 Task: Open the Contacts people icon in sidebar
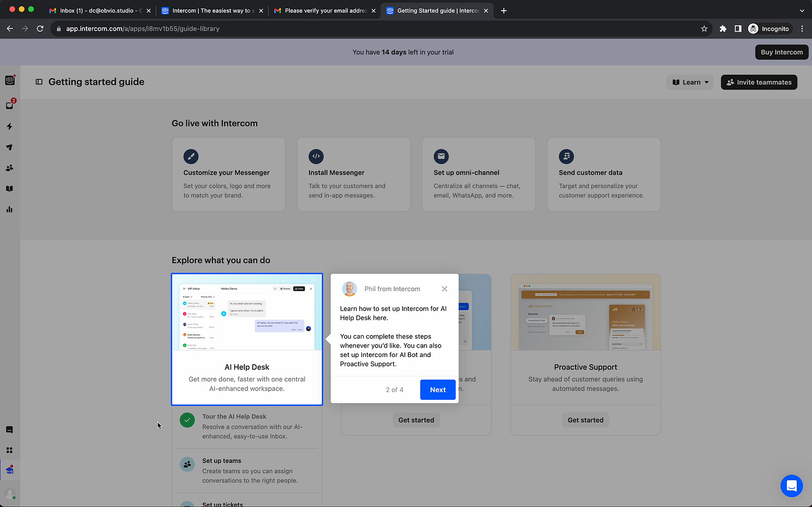click(9, 168)
